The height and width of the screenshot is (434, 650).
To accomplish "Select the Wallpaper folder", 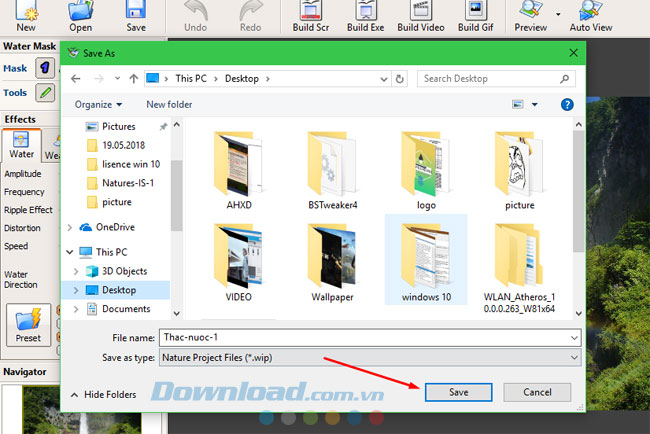I will [332, 262].
